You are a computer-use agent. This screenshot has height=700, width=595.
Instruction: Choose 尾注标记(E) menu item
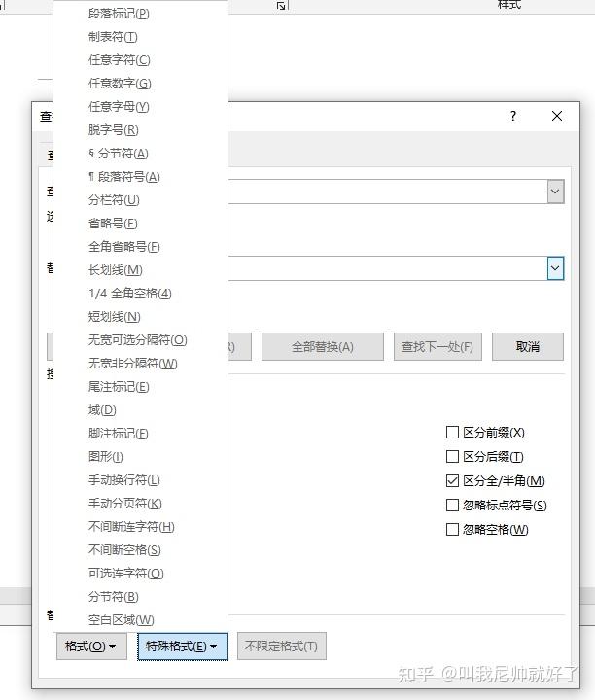click(119, 387)
